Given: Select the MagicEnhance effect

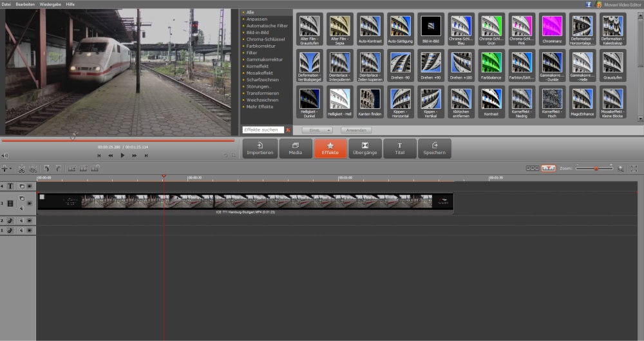Looking at the screenshot, I should (x=582, y=102).
